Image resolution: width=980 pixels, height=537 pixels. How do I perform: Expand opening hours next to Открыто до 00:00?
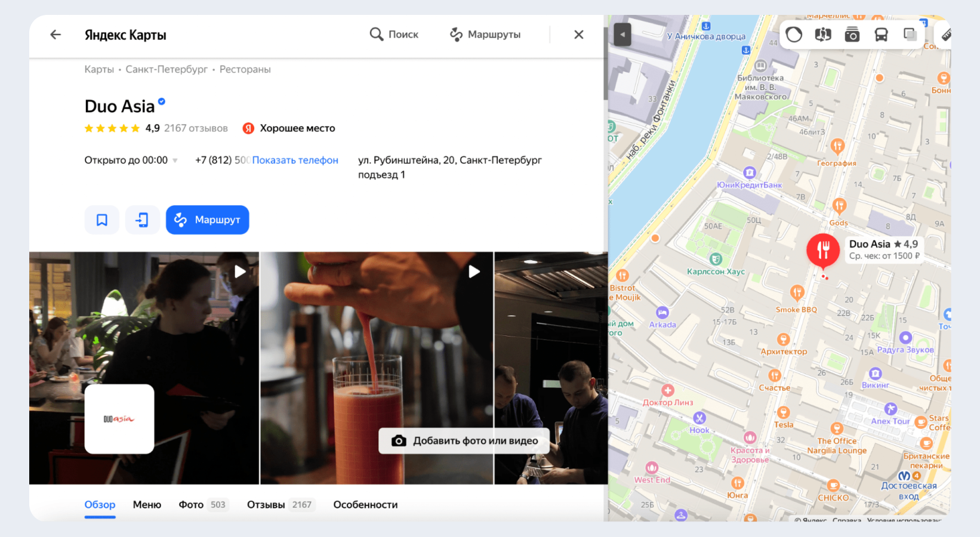(x=175, y=161)
